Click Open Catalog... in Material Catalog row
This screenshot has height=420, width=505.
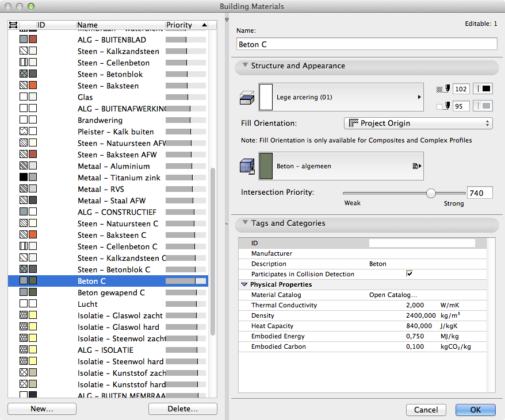click(x=393, y=295)
